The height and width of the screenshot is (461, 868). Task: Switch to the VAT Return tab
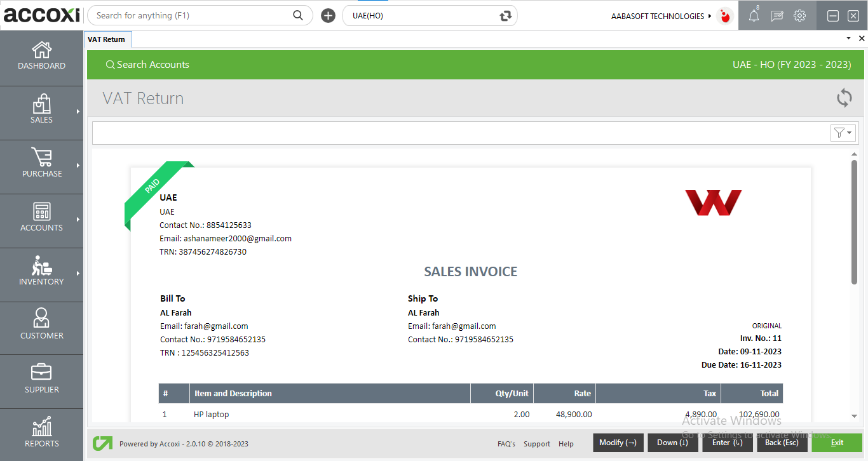point(107,39)
